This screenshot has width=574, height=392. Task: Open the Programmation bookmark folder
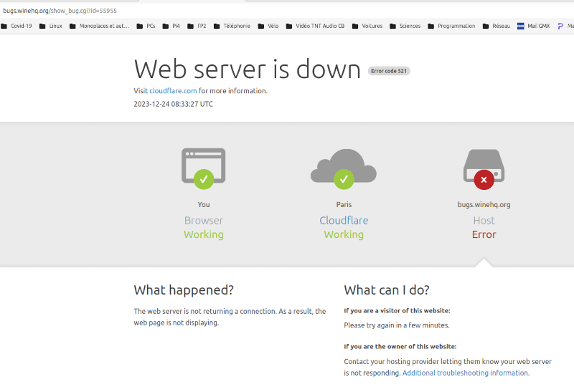click(452, 26)
